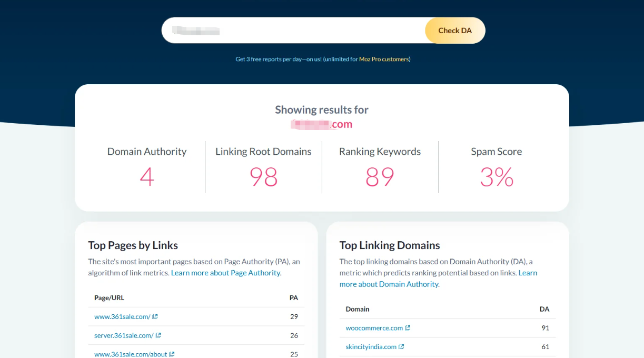Open the Moz Pro customers link
Viewport: 644px width, 358px height.
click(x=384, y=59)
